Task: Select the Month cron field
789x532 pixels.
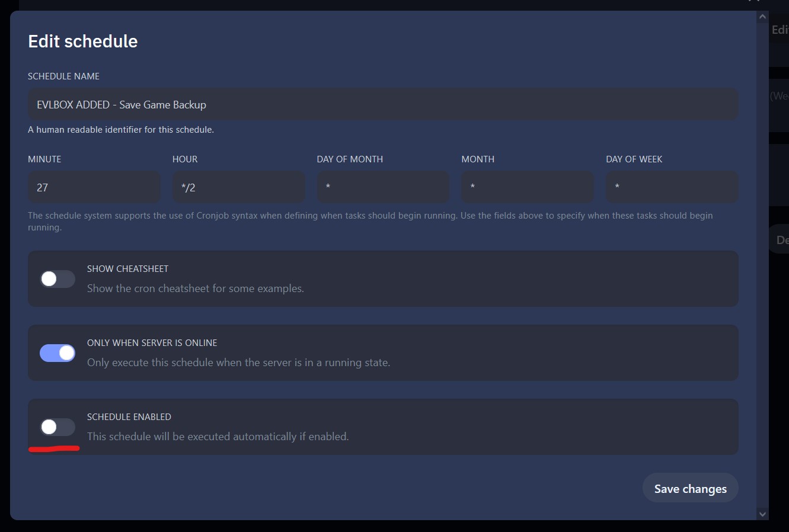Action: [x=526, y=187]
